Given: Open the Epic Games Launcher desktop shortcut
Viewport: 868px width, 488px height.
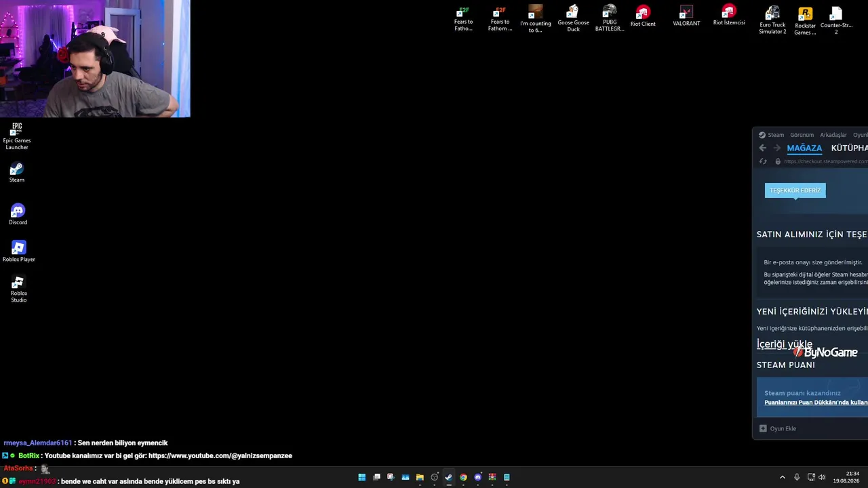Looking at the screenshot, I should (x=17, y=136).
